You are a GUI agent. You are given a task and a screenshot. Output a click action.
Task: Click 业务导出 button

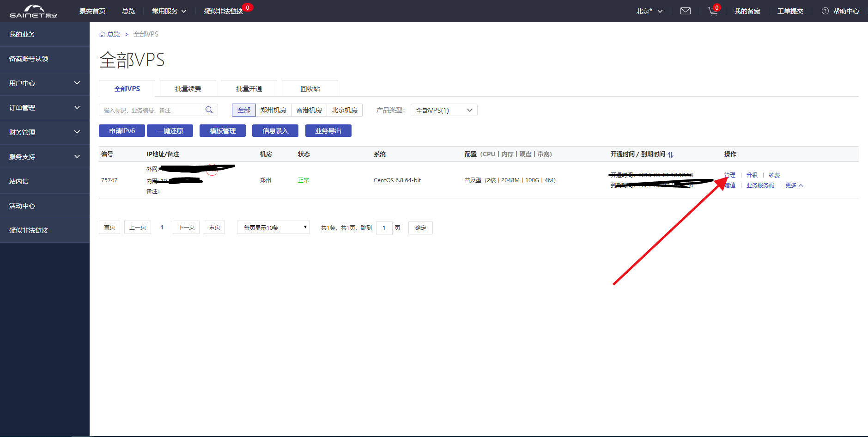(328, 131)
